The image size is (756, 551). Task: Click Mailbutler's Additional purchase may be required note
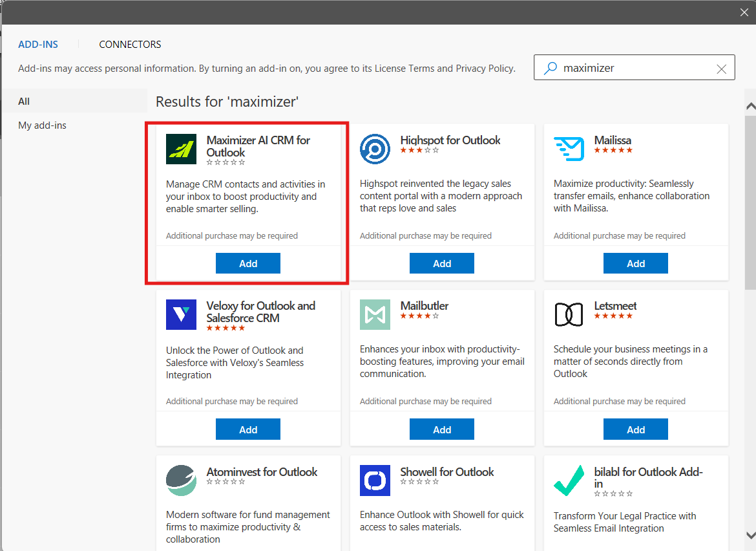point(426,402)
